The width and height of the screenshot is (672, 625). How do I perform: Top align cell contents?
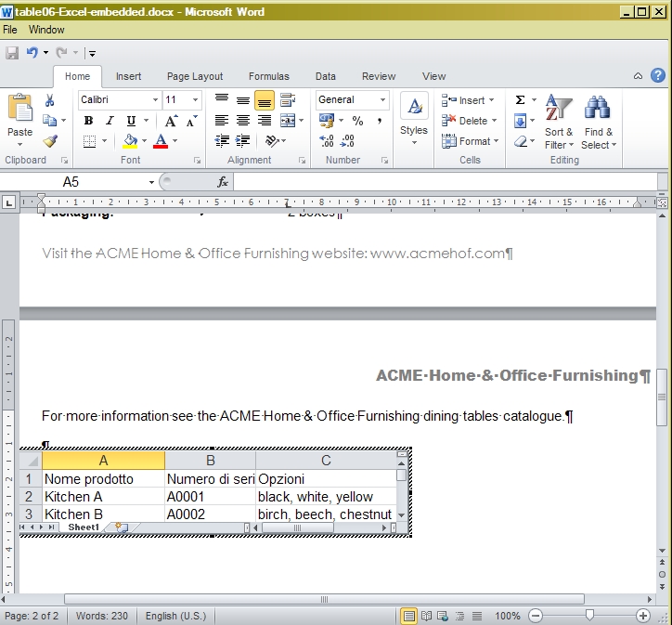tap(222, 100)
